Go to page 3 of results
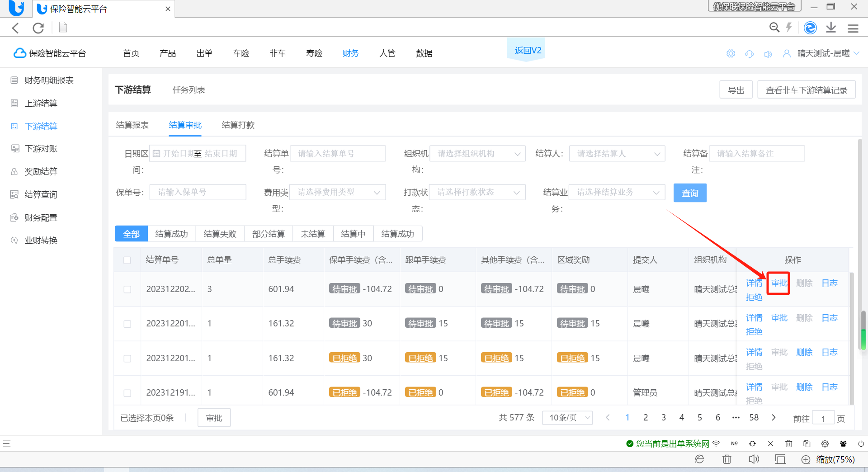The height and width of the screenshot is (472, 868). pyautogui.click(x=664, y=418)
